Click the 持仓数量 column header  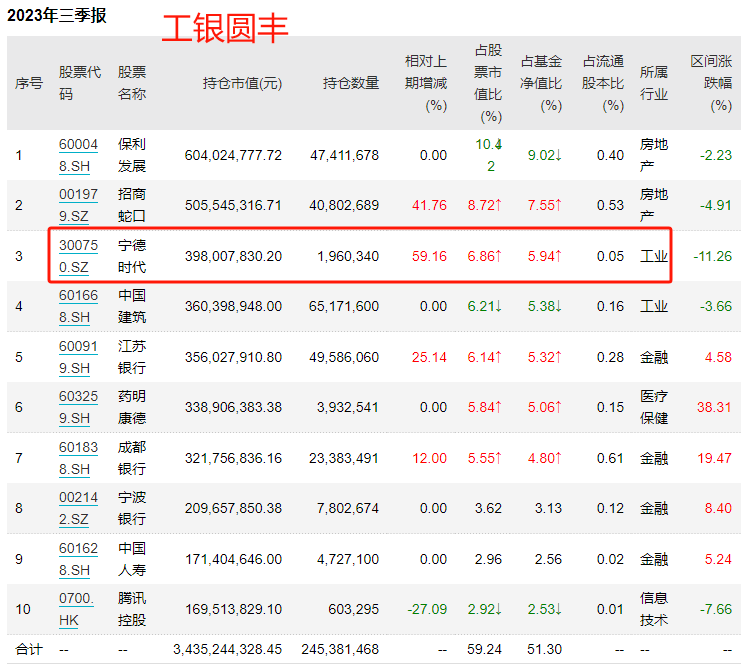[351, 83]
